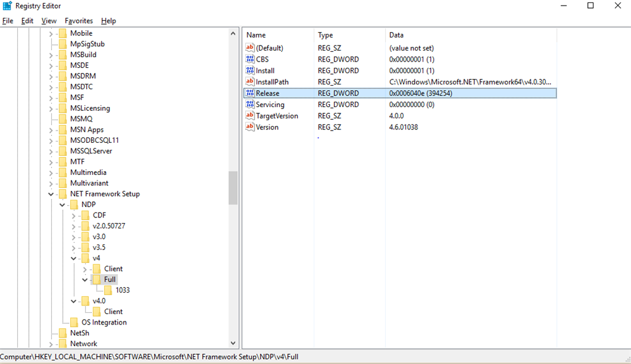Expand the Client key under v4
The width and height of the screenshot is (631, 364).
85,269
